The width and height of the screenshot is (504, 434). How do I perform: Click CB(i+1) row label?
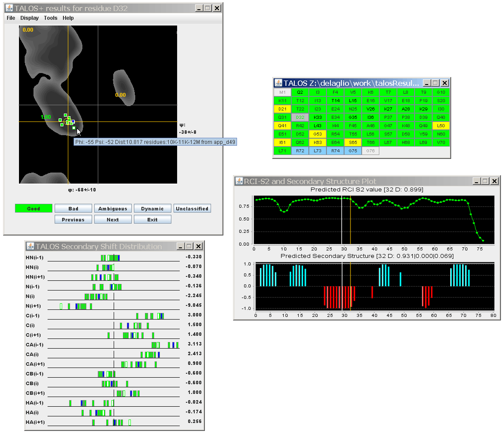(x=35, y=393)
